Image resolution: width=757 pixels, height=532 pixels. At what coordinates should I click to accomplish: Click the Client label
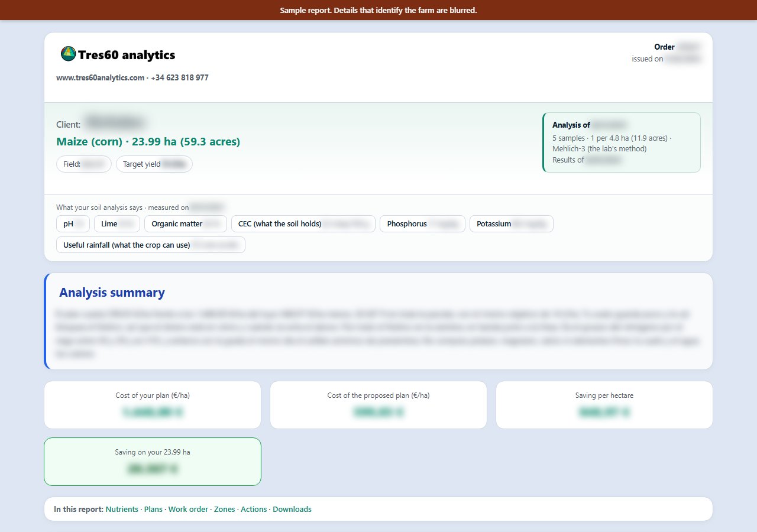[x=69, y=124]
